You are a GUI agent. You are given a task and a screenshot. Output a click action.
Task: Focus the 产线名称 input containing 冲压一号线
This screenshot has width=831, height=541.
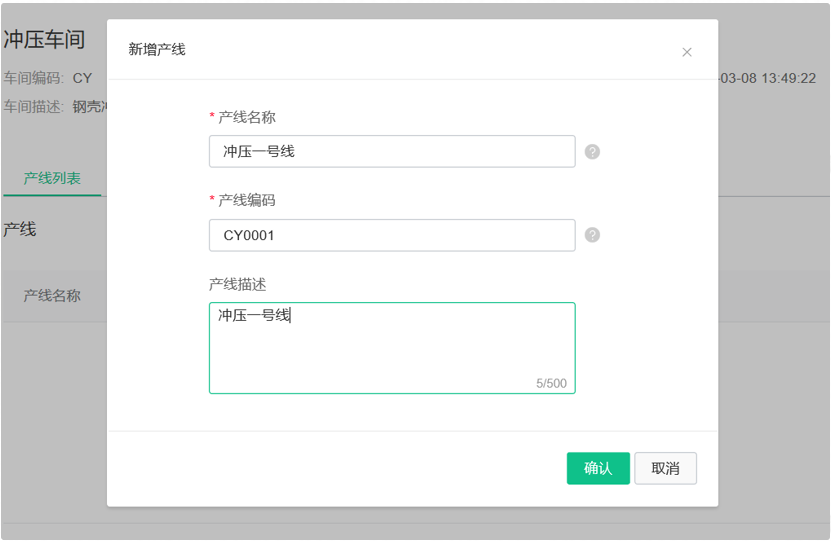point(392,152)
